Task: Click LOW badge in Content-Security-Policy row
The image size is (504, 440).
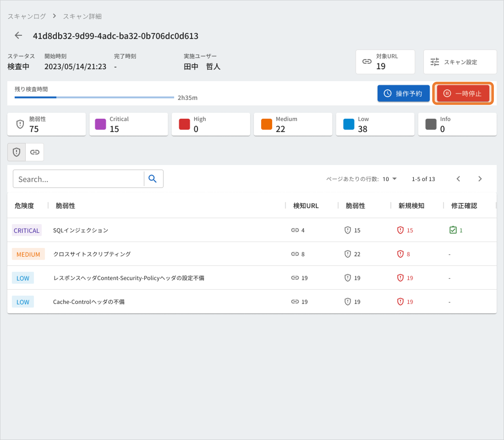Action: pos(23,278)
